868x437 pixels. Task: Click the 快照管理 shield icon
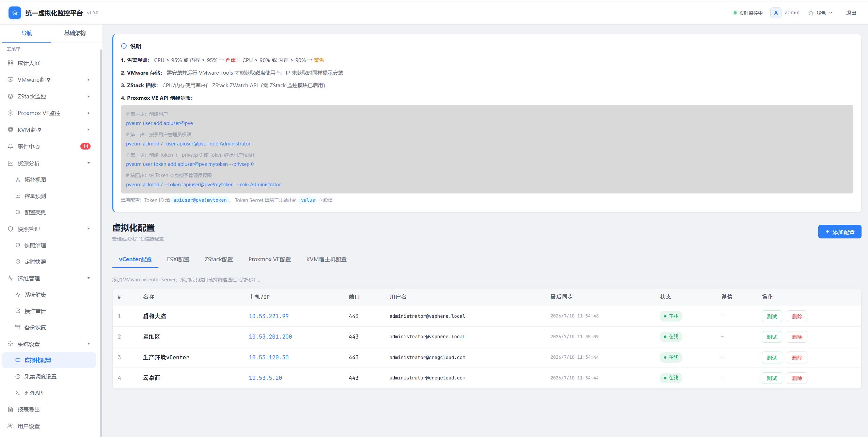tap(11, 229)
